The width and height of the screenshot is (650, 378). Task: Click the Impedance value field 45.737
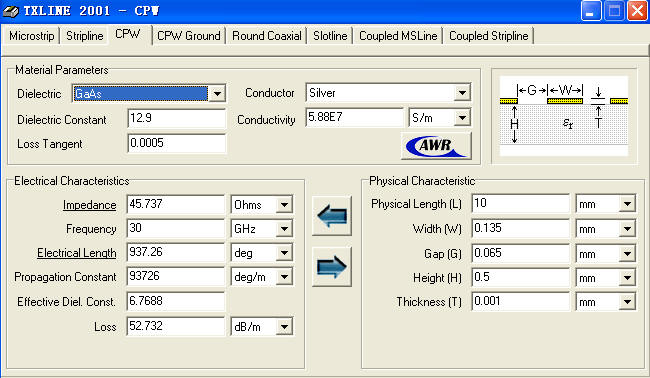[x=176, y=204]
